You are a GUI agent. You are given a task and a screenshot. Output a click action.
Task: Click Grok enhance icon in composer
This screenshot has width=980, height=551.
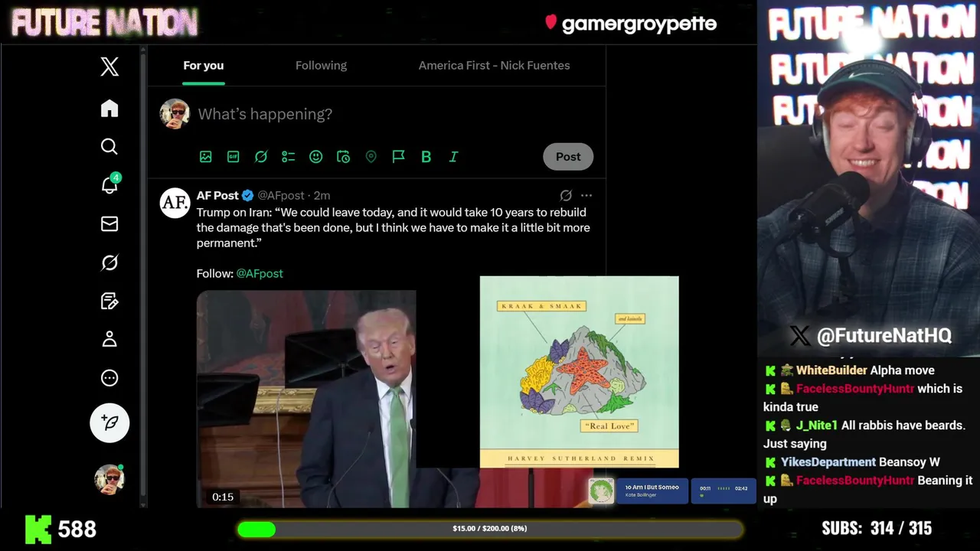coord(261,157)
